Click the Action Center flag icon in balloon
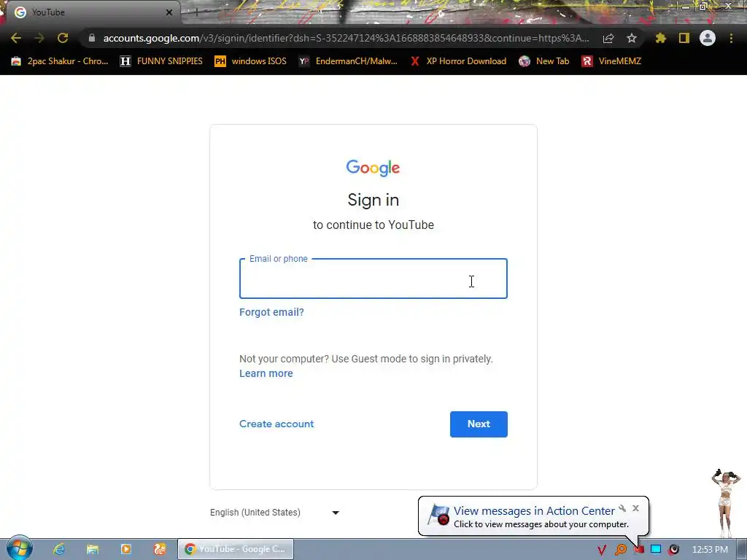 (438, 516)
